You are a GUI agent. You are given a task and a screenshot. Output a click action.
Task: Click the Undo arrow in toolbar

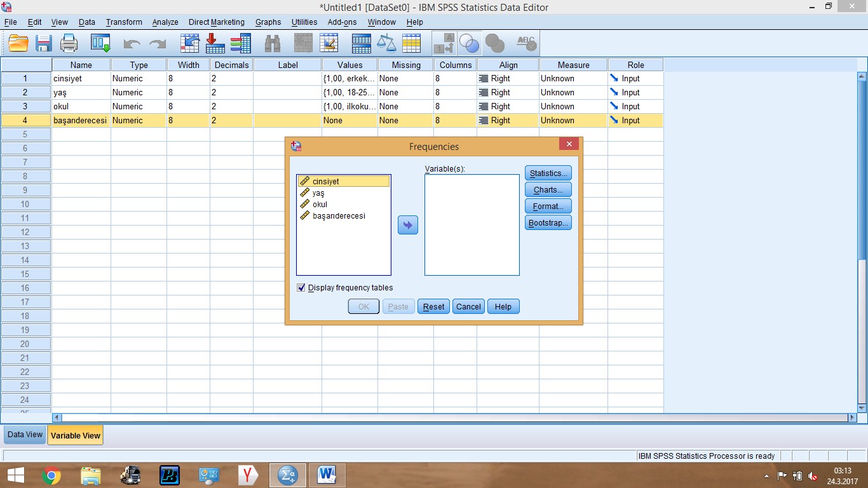[132, 43]
